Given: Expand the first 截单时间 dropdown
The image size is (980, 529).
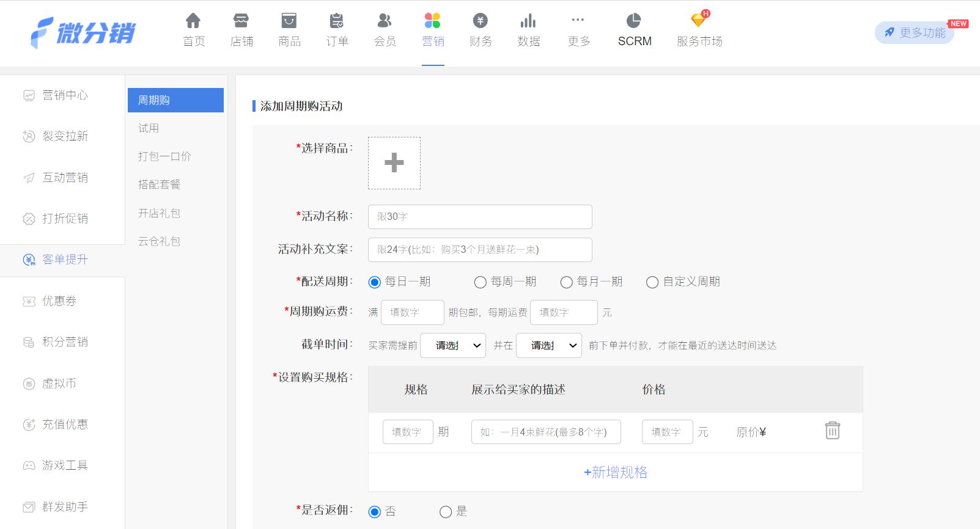Looking at the screenshot, I should pos(453,346).
